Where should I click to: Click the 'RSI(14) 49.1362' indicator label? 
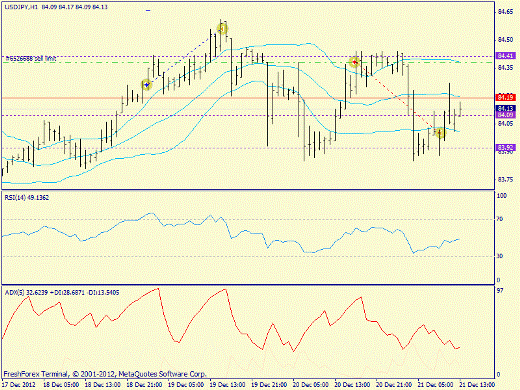(x=27, y=197)
